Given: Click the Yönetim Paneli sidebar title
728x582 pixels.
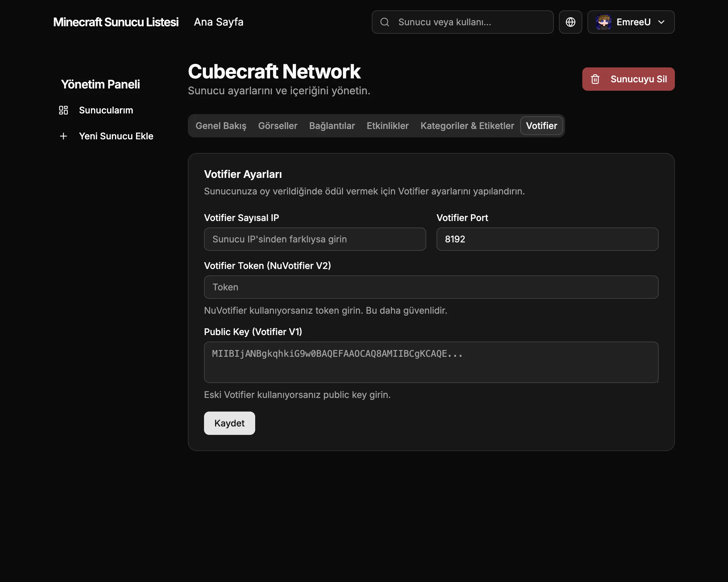Looking at the screenshot, I should tap(100, 84).
